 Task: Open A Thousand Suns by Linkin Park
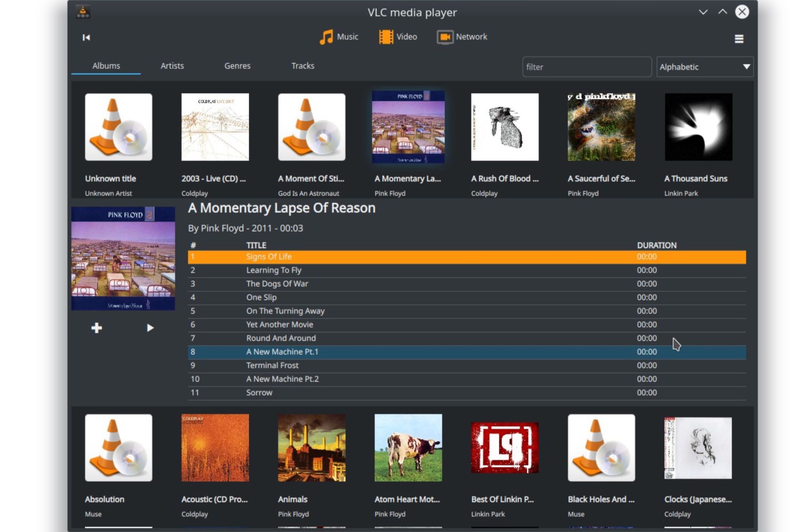tap(698, 127)
